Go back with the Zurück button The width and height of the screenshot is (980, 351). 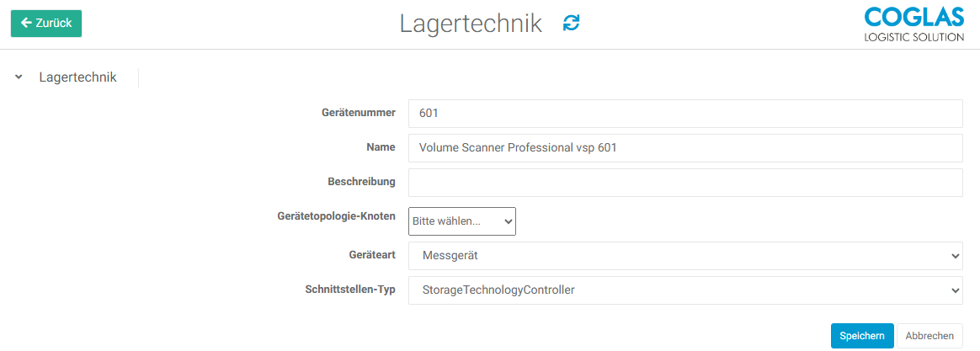46,24
